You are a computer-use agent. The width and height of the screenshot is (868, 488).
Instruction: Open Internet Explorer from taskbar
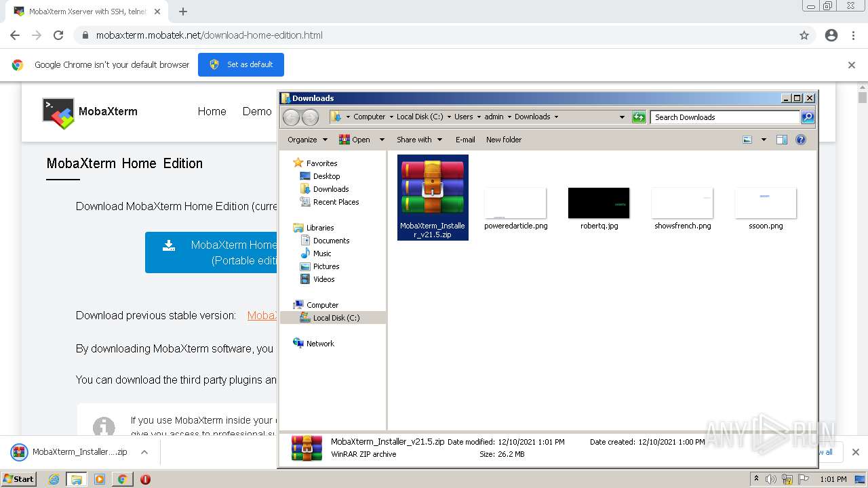(x=54, y=479)
